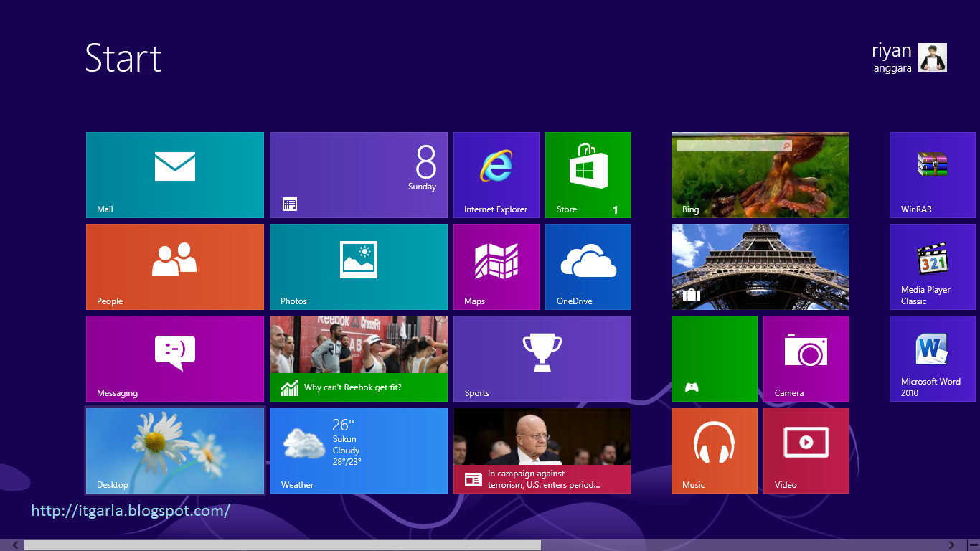Click the horizontal scrollbar right arrow
The height and width of the screenshot is (551, 980).
(952, 545)
